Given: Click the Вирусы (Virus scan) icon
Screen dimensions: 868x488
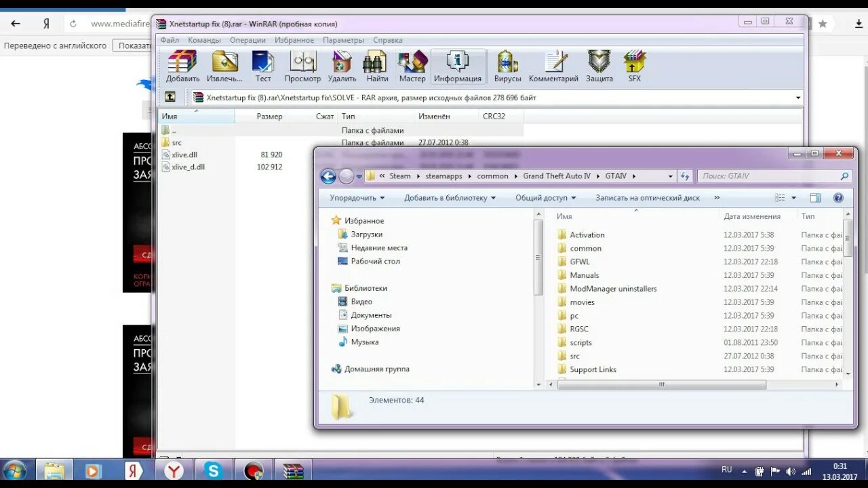Looking at the screenshot, I should tap(508, 66).
